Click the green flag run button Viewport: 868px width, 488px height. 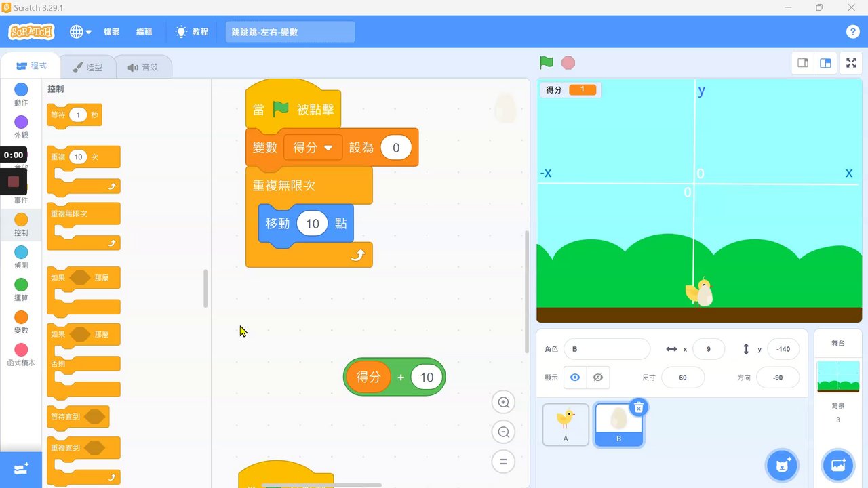click(547, 63)
